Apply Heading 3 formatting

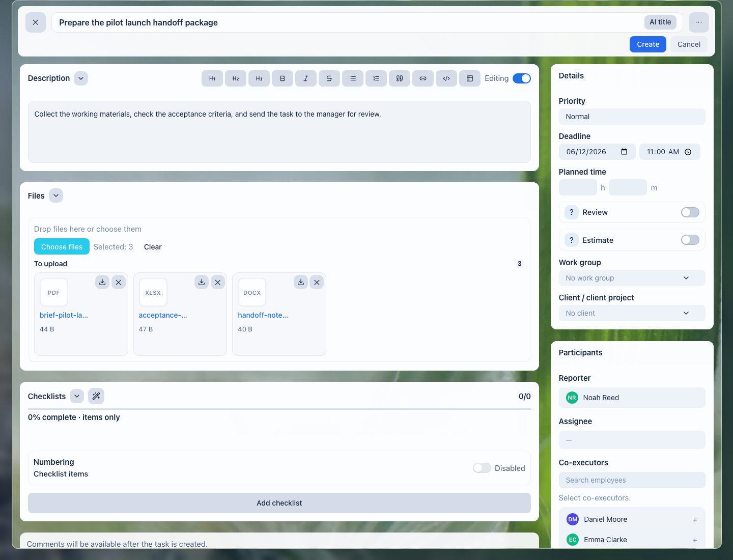tap(259, 78)
